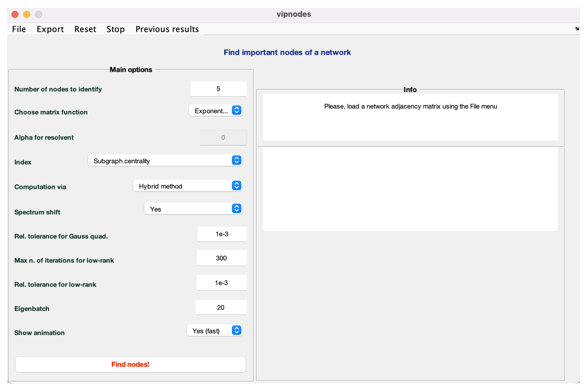Screen dimensions: 588x391
Task: Click the Number of nodes to identify field
Action: click(x=218, y=89)
